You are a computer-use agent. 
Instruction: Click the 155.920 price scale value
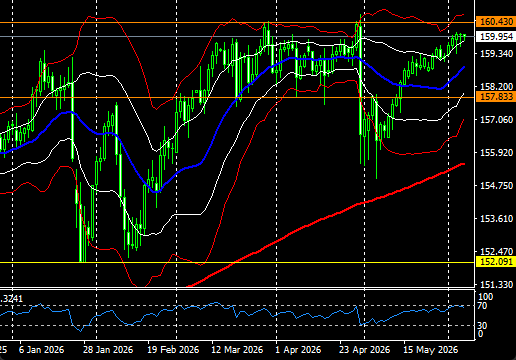(x=496, y=153)
